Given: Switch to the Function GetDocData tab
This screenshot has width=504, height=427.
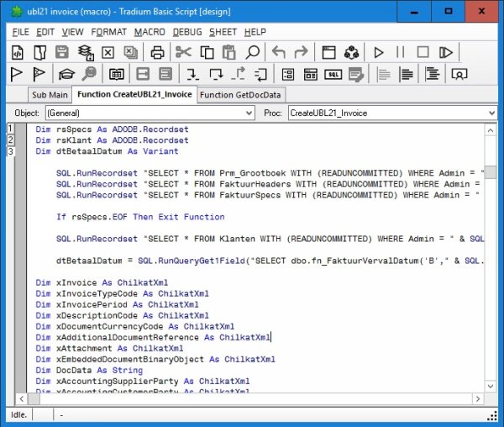Looking at the screenshot, I should coord(240,95).
